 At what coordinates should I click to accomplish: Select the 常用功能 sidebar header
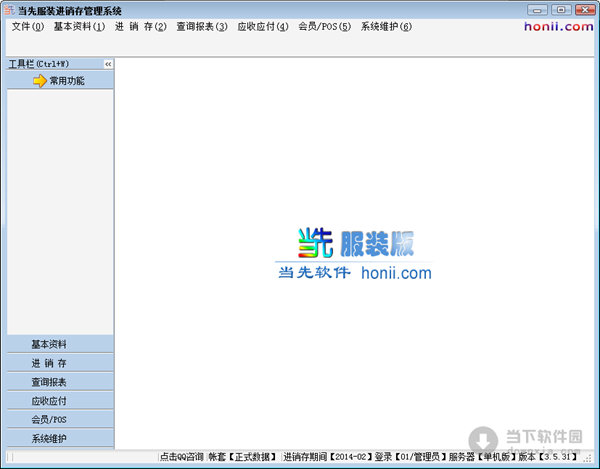click(x=60, y=81)
